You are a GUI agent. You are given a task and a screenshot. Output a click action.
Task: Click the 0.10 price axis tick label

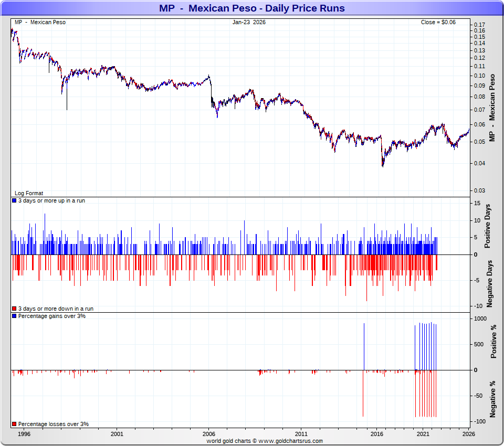479,76
